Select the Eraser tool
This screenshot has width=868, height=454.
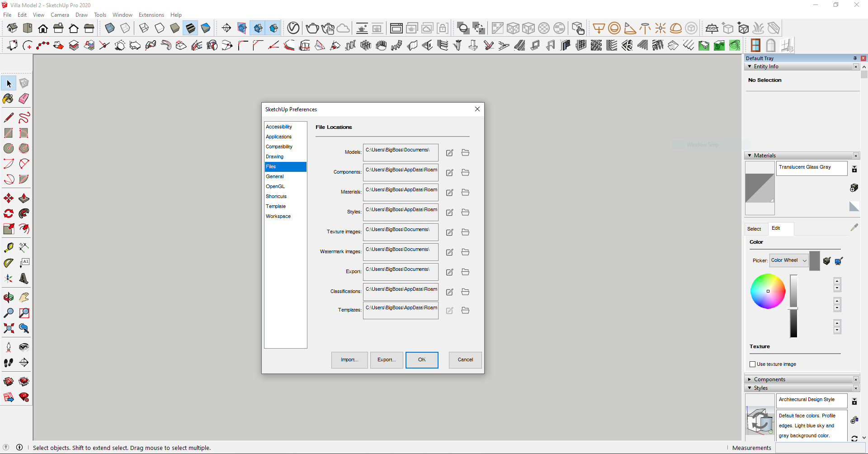(24, 99)
